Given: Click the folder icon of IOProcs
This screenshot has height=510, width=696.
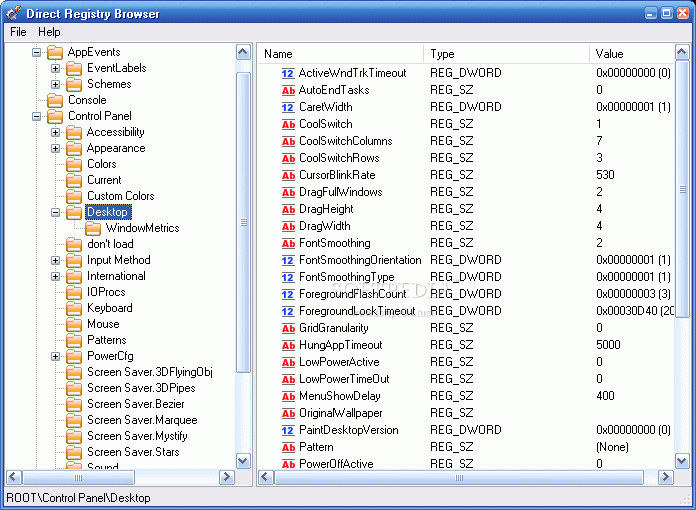Looking at the screenshot, I should point(74,292).
